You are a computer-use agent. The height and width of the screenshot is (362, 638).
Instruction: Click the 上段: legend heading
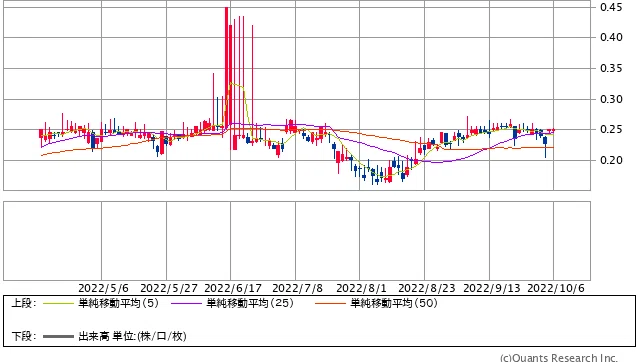coord(24,303)
